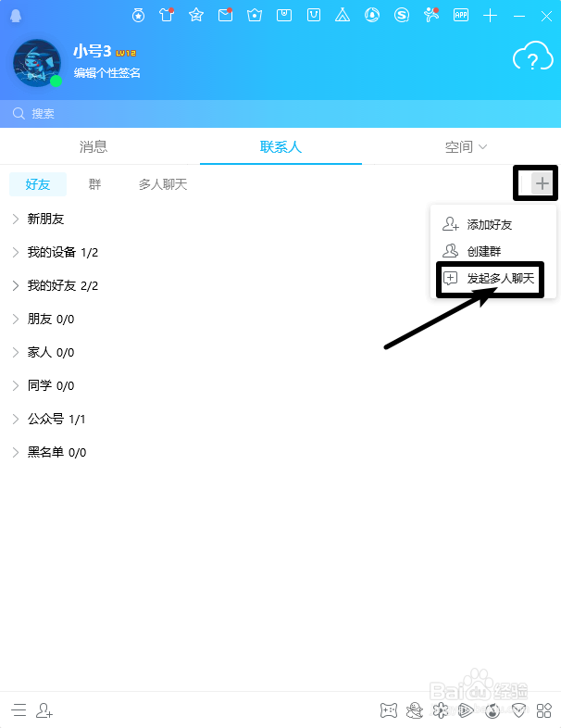Click the 小号3 nickname
Screen dimensions: 561x728
point(92,51)
